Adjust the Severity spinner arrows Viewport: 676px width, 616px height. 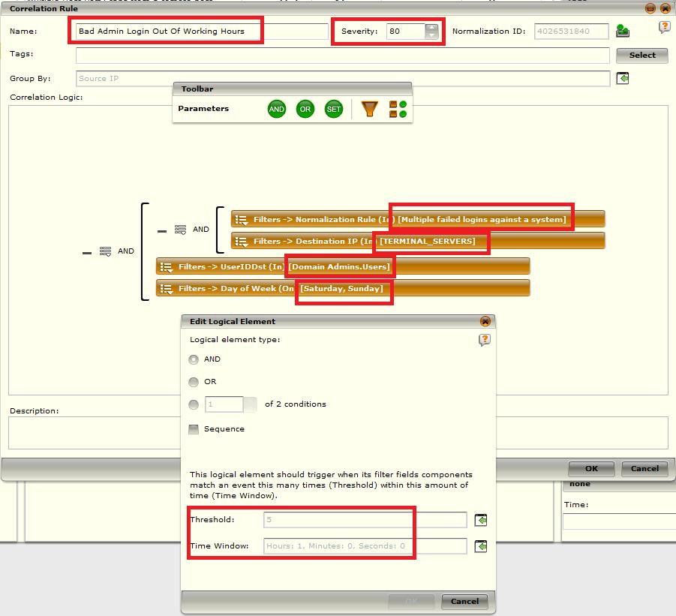coord(431,31)
